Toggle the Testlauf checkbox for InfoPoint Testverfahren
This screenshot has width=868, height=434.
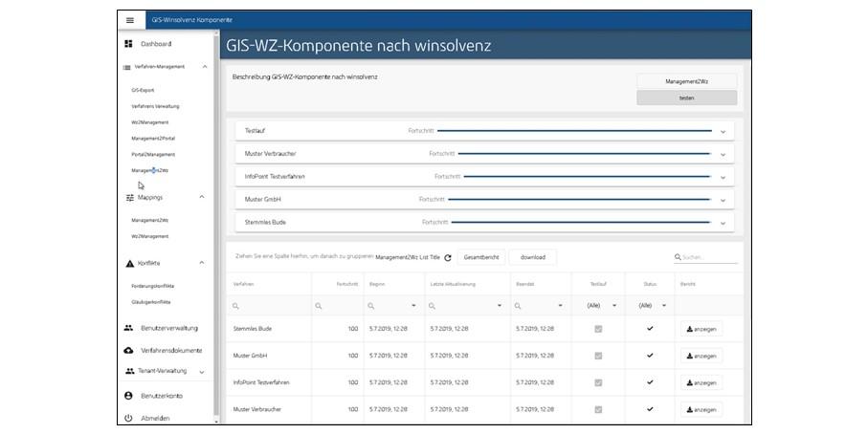pos(598,382)
